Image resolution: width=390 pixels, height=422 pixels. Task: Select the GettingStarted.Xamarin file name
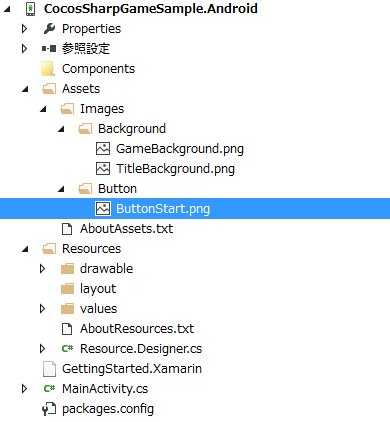click(x=132, y=369)
